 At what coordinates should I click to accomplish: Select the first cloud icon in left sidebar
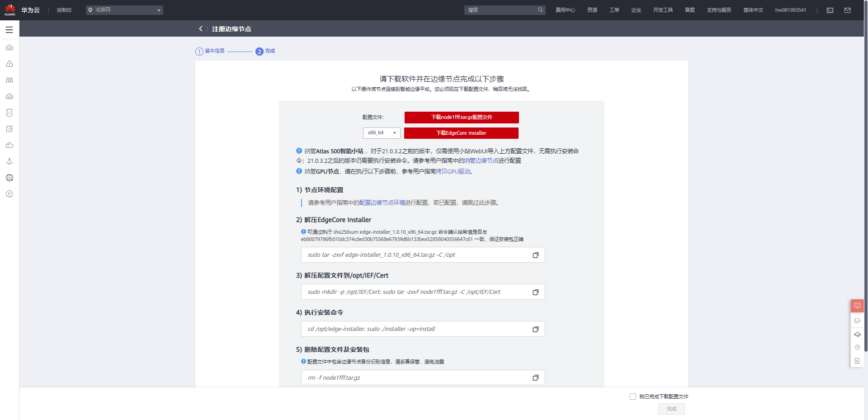[x=9, y=47]
